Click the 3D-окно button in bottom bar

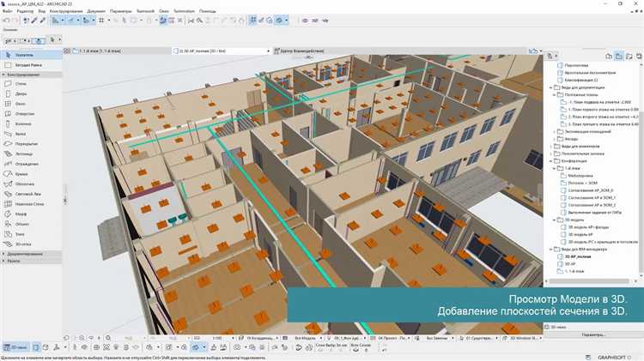coord(15,347)
